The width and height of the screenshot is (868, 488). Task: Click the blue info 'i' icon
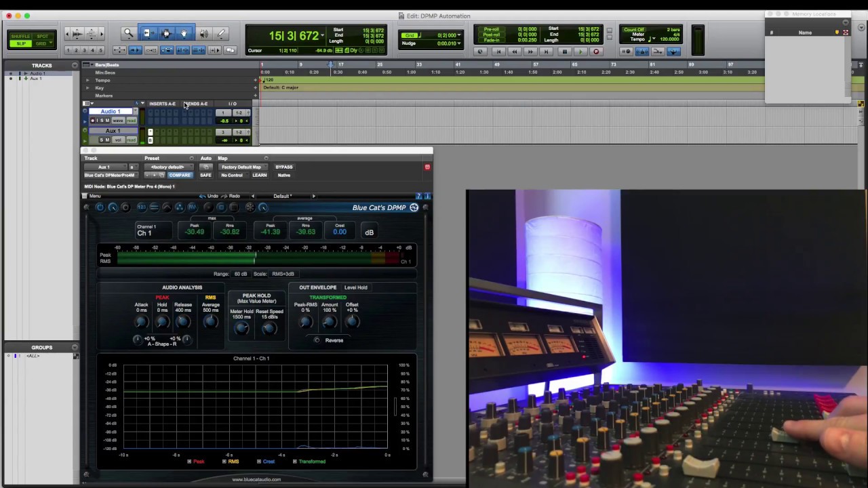click(x=427, y=196)
